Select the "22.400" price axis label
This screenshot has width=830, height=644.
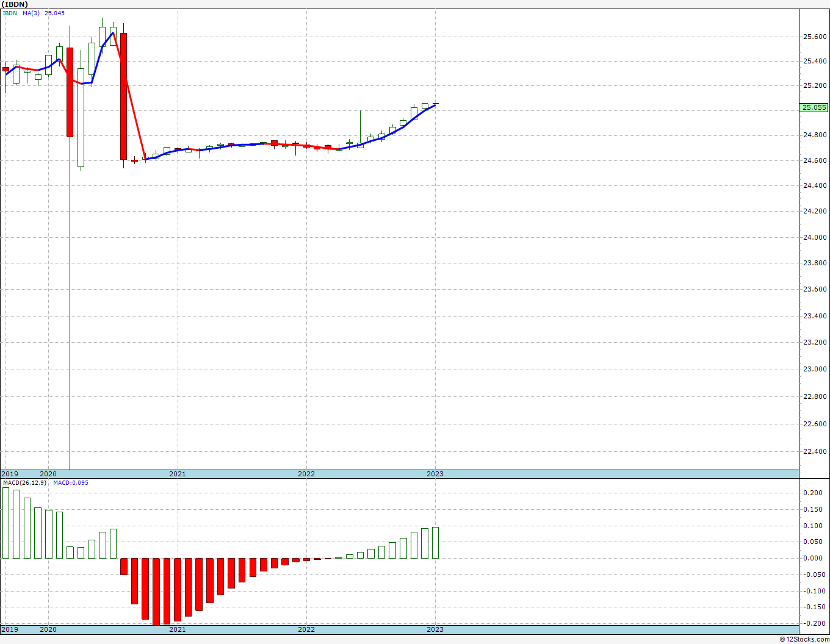click(815, 451)
